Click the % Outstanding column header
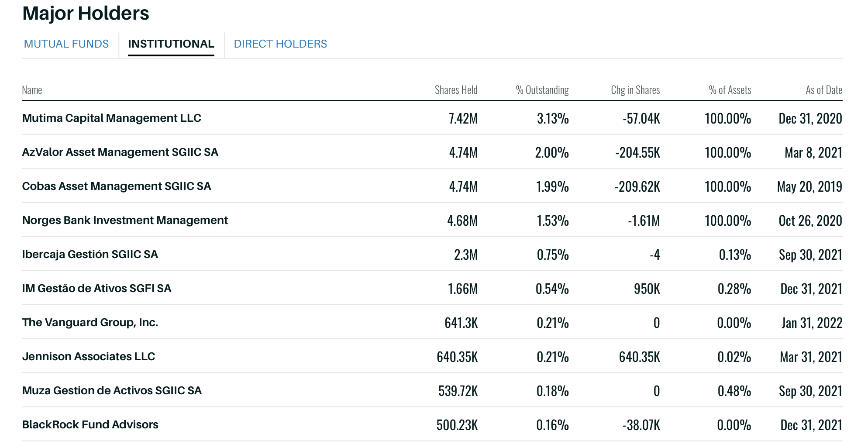Viewport: 868px width, 448px height. click(542, 90)
